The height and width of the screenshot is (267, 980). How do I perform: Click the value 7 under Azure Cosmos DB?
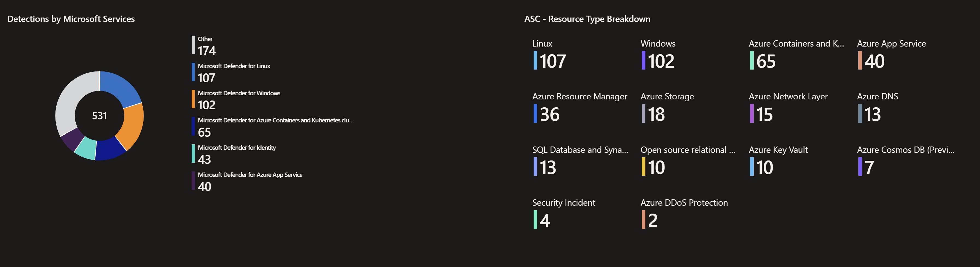click(x=869, y=168)
